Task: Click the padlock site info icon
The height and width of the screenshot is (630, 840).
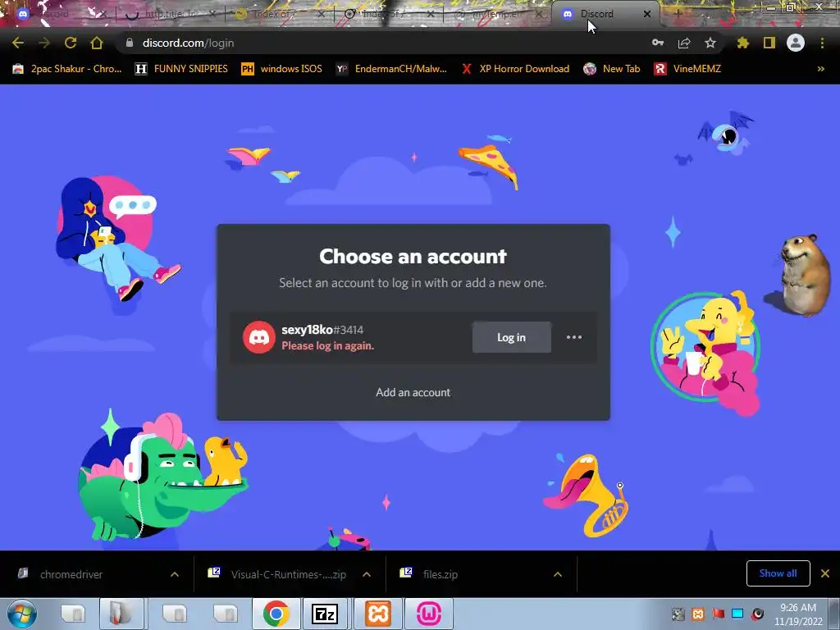Action: [129, 43]
